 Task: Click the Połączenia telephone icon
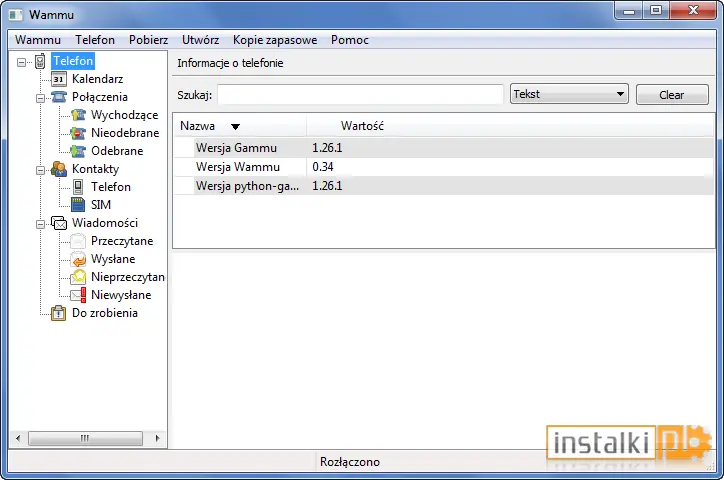59,97
